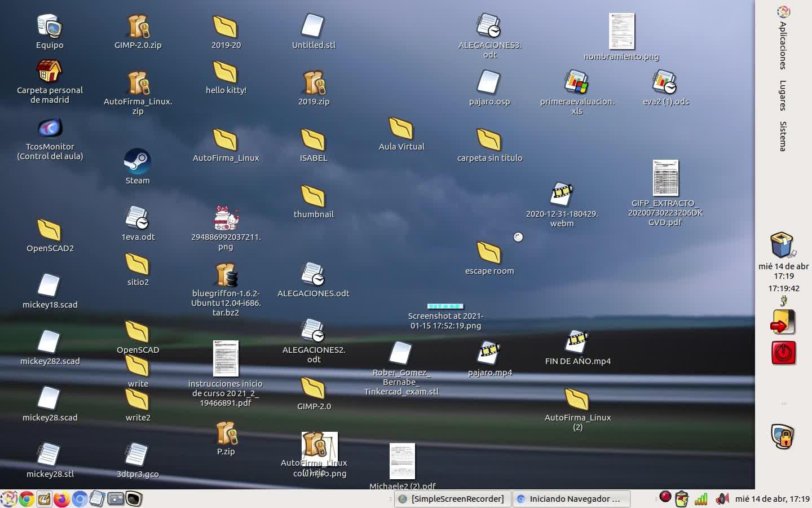Select the Aula Virtual folder
The image size is (812, 508).
(401, 129)
